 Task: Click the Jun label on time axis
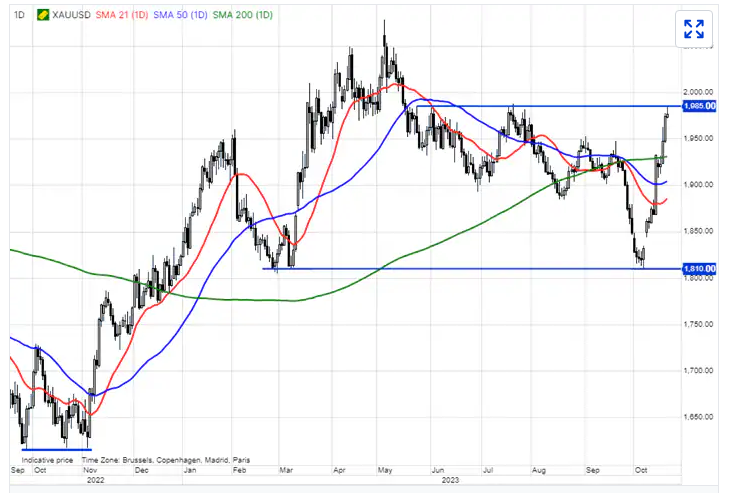point(437,470)
